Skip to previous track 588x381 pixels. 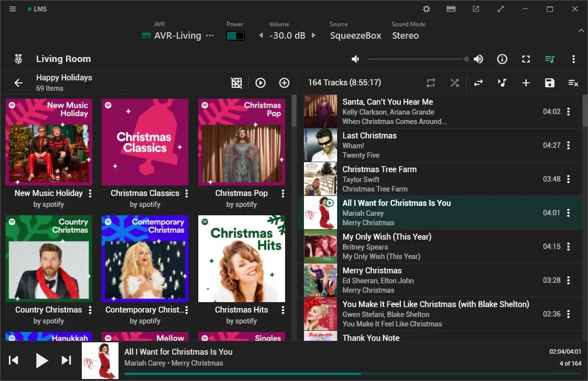[x=13, y=360]
